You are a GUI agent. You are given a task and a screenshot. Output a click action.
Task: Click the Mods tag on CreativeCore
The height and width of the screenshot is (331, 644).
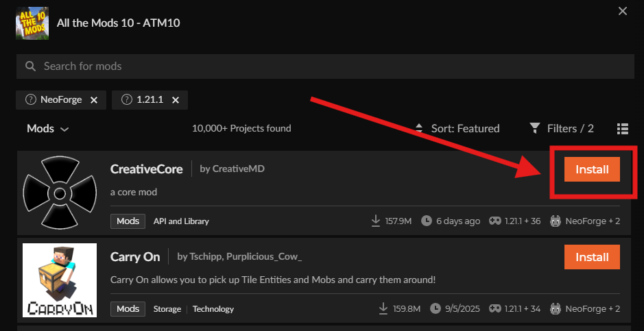point(128,221)
